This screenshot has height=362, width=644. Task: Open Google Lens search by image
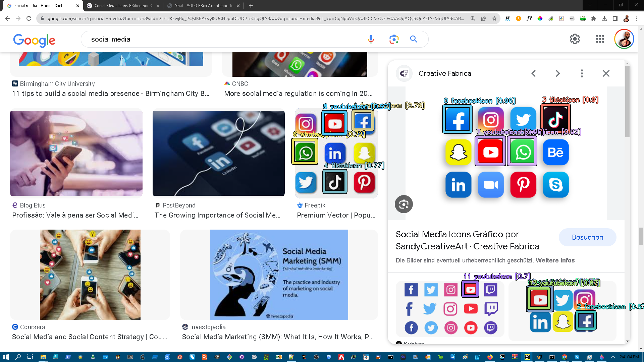tap(394, 39)
